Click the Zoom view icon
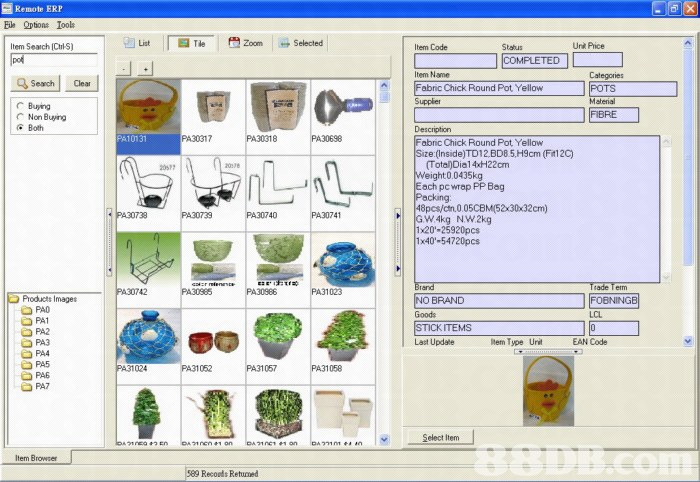Viewport: 700px width, 482px height. click(x=245, y=43)
